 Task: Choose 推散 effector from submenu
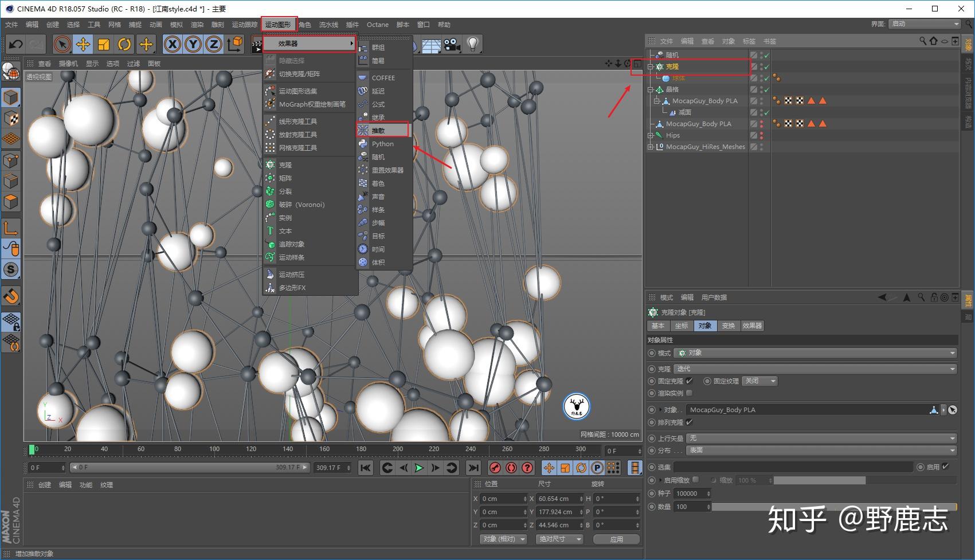click(383, 130)
